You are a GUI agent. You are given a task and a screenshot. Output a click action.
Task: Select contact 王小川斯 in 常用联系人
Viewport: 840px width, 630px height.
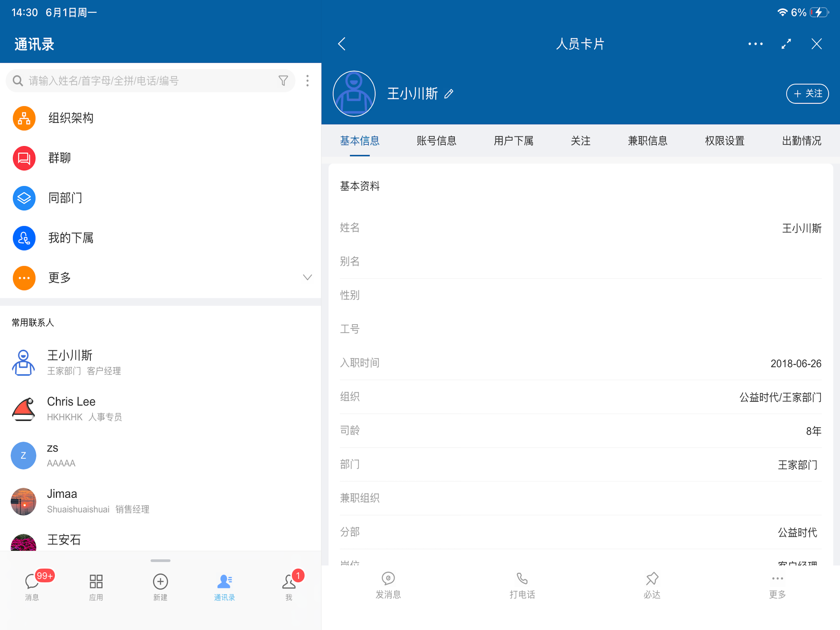pyautogui.click(x=160, y=363)
